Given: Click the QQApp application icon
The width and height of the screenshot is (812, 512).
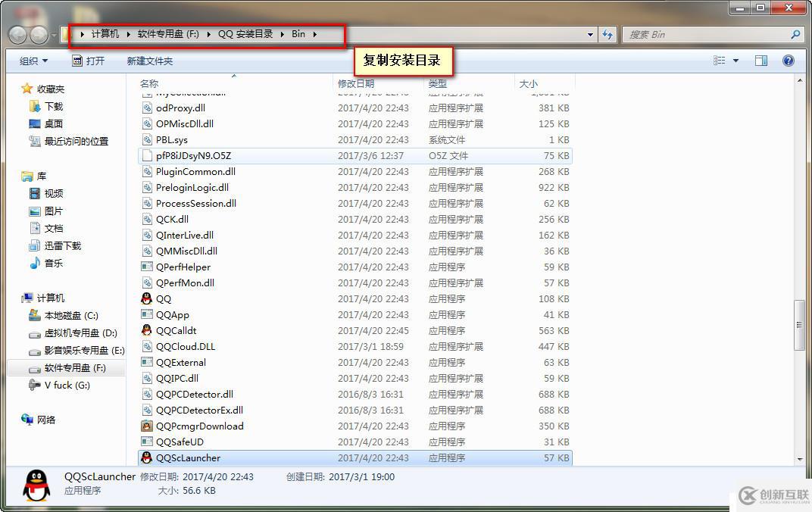Looking at the screenshot, I should click(x=147, y=315).
